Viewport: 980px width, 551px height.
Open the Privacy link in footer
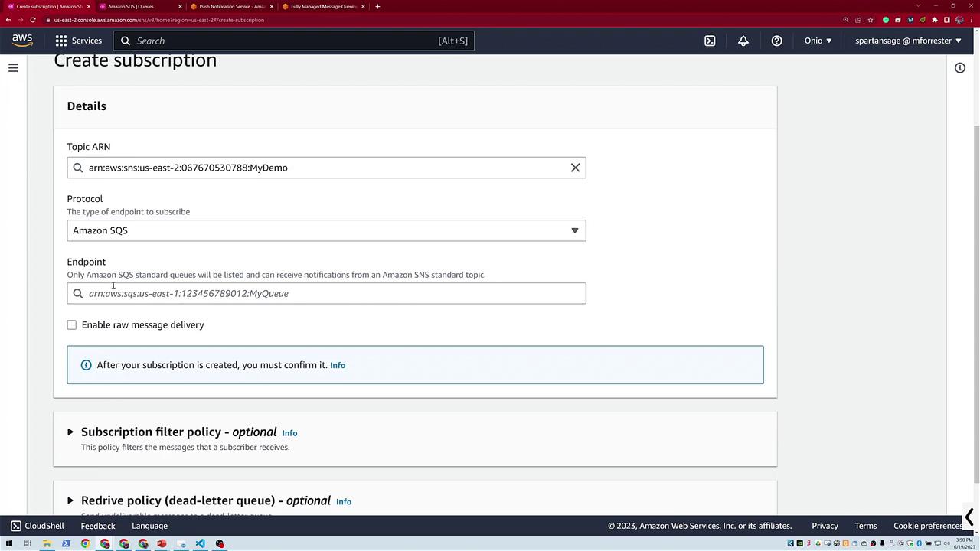point(825,526)
